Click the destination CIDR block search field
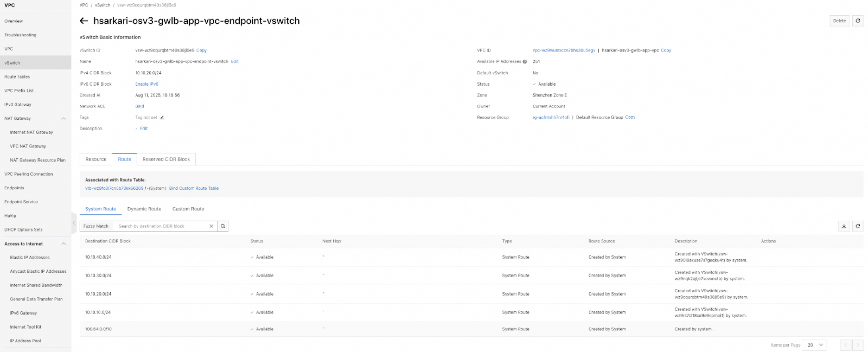Image resolution: width=868 pixels, height=352 pixels. (162, 226)
